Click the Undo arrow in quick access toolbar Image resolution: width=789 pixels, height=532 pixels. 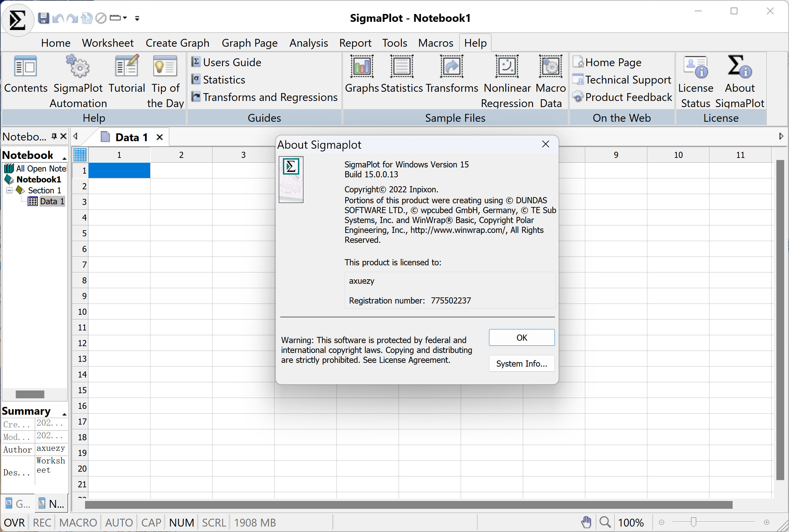(58, 18)
